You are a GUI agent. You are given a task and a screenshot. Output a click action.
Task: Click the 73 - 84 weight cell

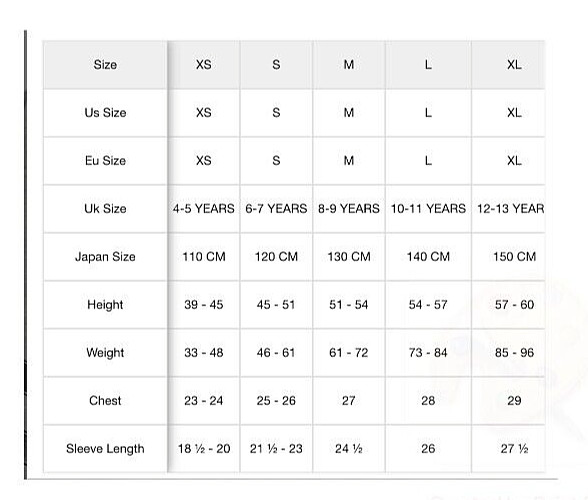click(428, 353)
